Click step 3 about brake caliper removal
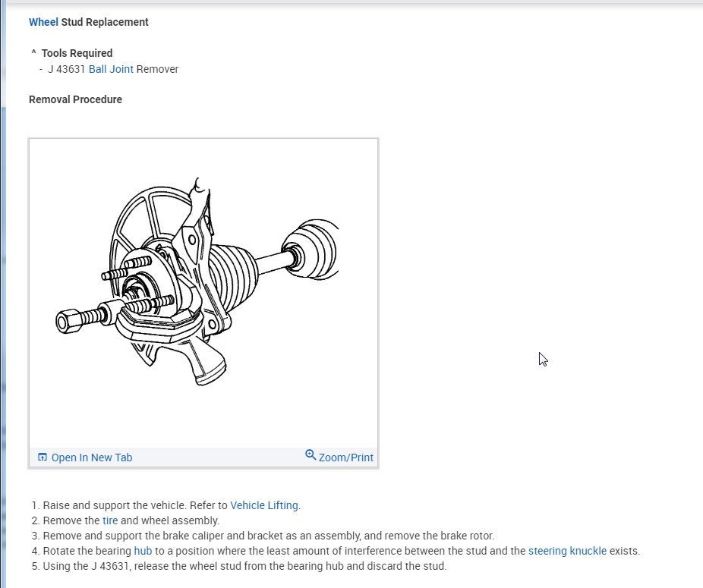This screenshot has width=703, height=588. coord(263,536)
